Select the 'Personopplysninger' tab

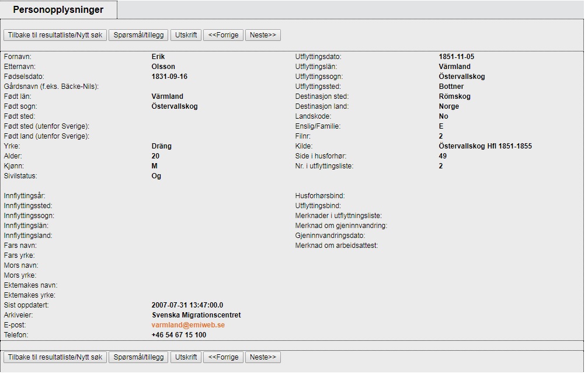tap(58, 10)
